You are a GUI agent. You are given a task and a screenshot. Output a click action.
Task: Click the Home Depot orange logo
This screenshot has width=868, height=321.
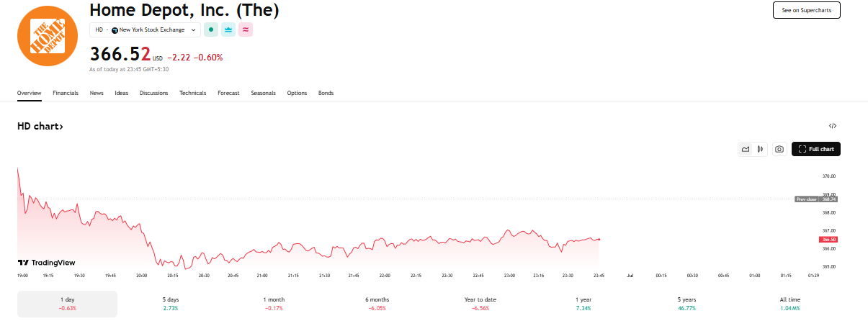pos(48,35)
